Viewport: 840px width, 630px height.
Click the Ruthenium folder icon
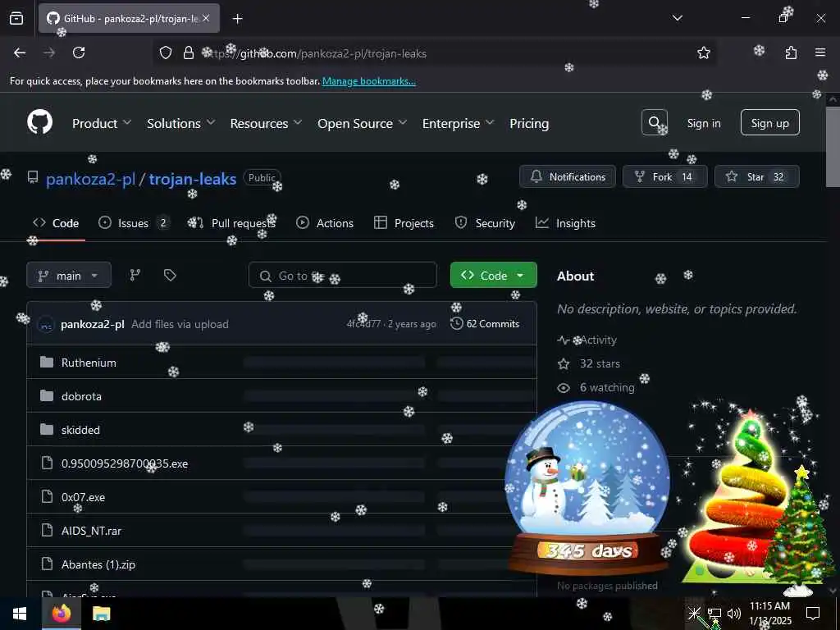(47, 362)
